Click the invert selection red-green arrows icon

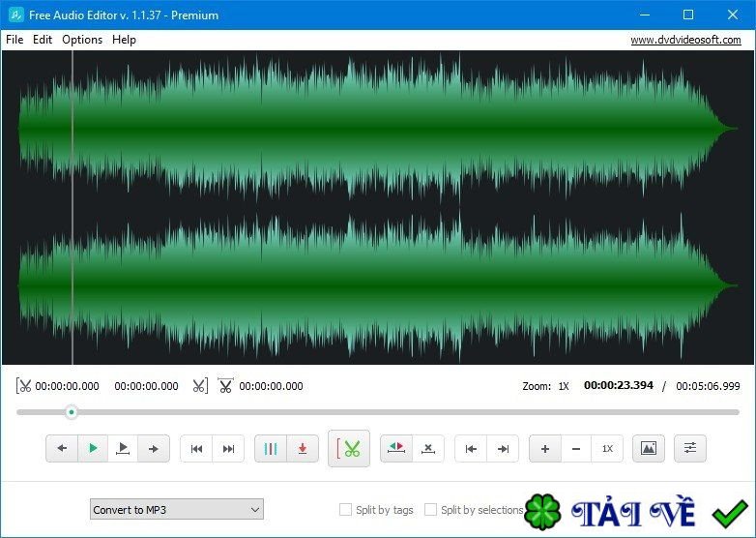[396, 448]
